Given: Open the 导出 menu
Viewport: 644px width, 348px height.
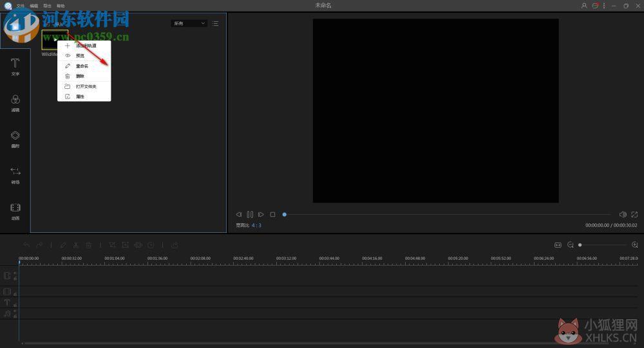Looking at the screenshot, I should coord(47,6).
